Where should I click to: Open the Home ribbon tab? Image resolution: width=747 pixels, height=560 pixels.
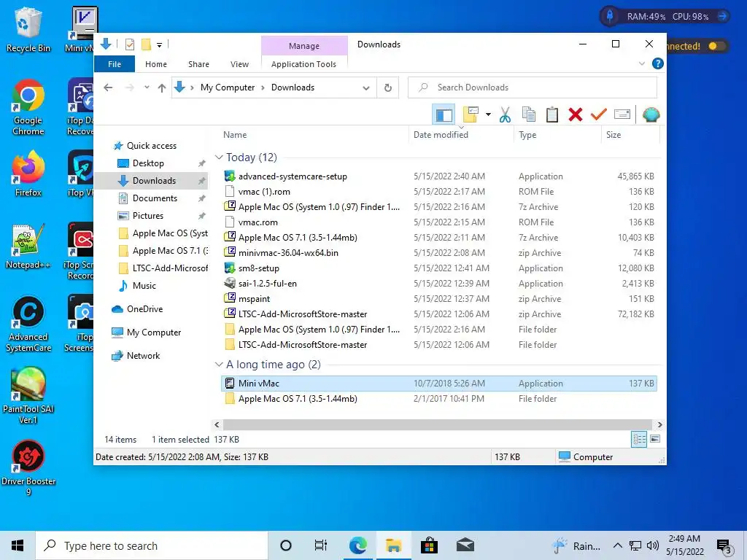[156, 64]
